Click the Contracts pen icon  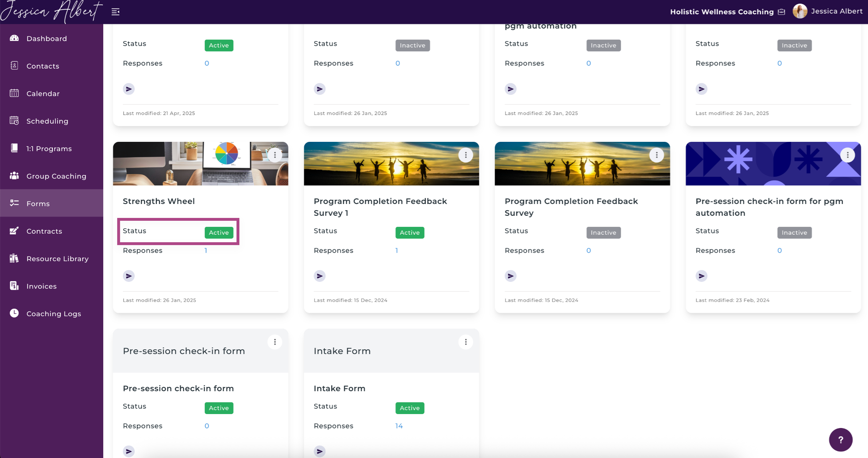[14, 230]
